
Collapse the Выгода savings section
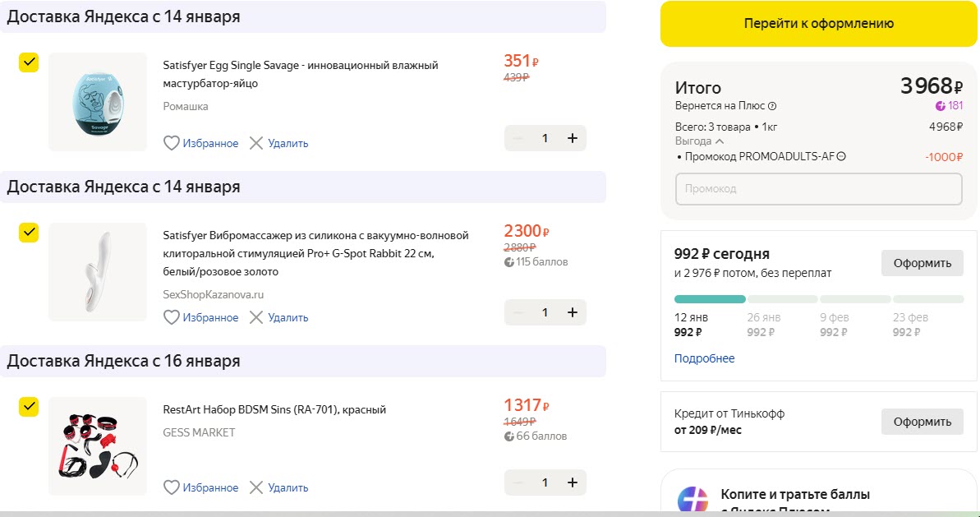720,141
